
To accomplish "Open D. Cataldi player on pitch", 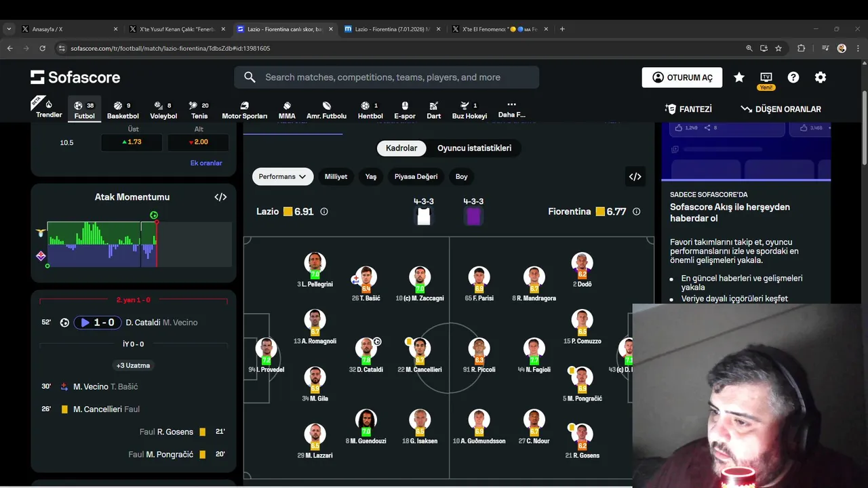I will click(366, 355).
